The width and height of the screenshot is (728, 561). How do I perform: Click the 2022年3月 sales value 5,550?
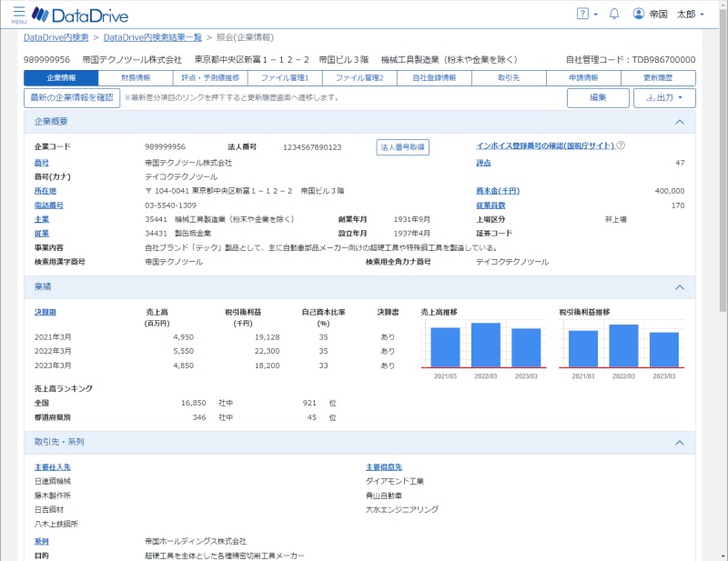(184, 351)
